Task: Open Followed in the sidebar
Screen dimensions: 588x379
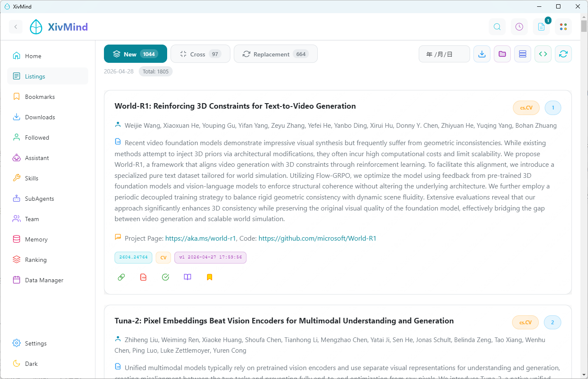Action: click(x=48, y=138)
